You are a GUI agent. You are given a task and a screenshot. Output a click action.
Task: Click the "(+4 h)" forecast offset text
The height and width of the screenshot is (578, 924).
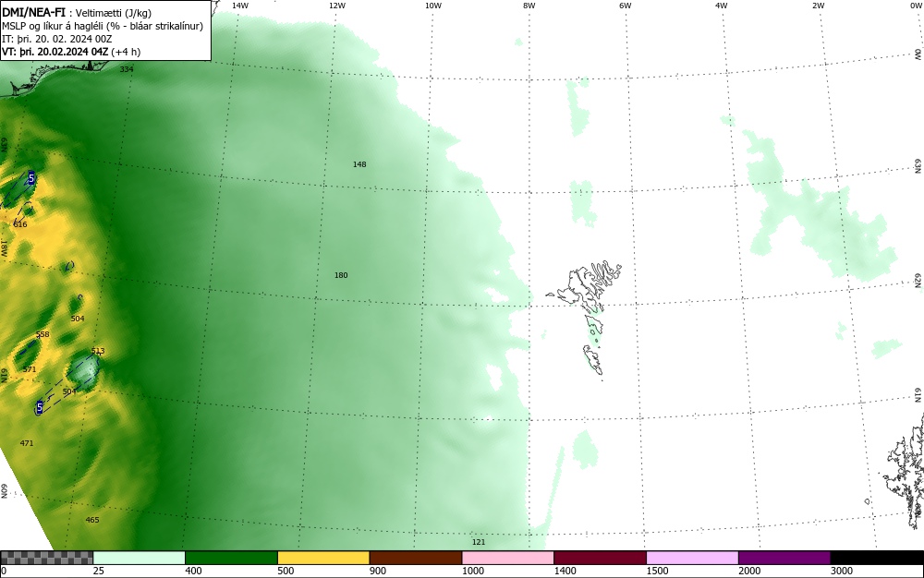tap(126, 52)
